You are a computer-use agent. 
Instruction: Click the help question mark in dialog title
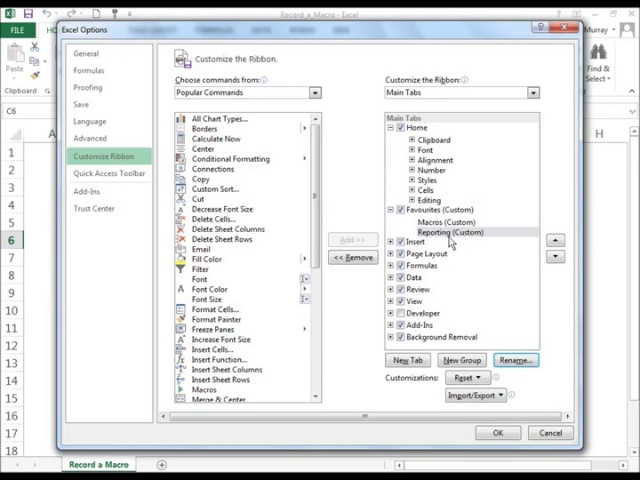point(540,27)
